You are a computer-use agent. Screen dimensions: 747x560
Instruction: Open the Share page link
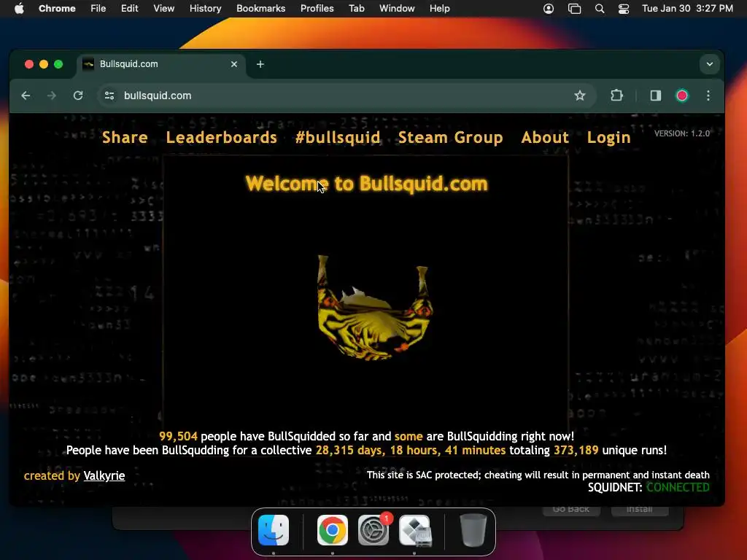(125, 138)
